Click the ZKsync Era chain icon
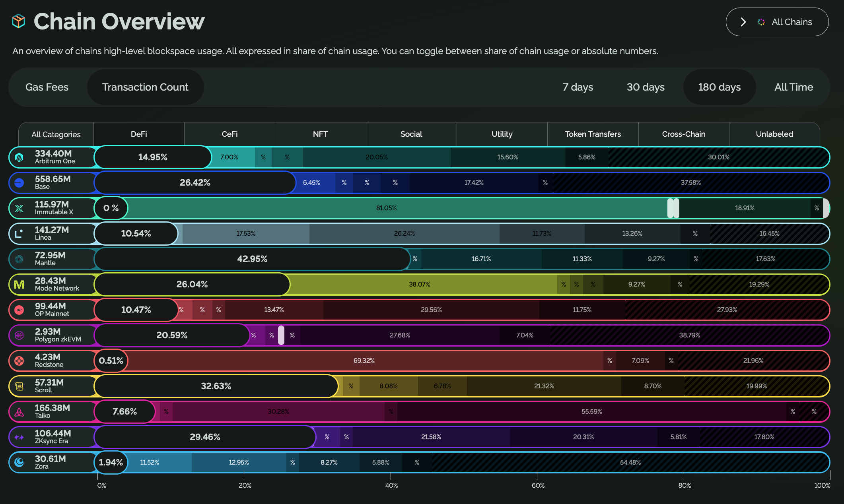The image size is (844, 504). [19, 437]
